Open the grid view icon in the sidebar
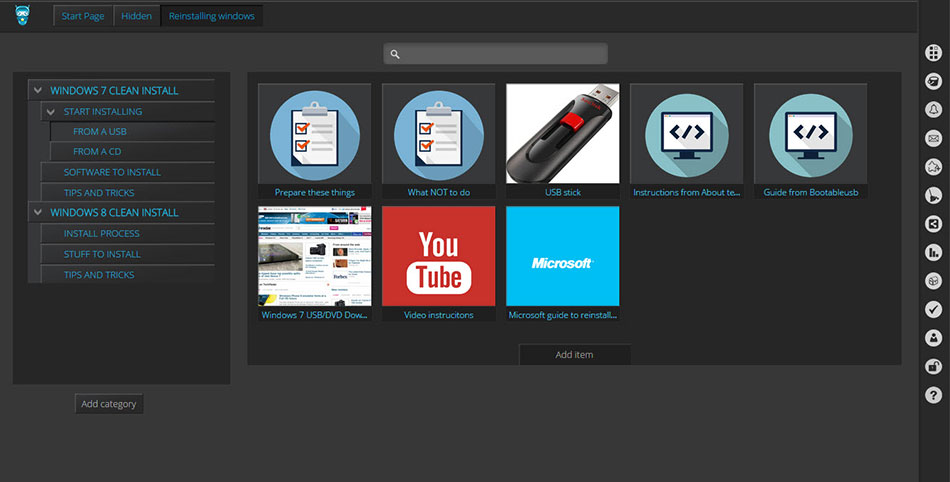The image size is (950, 482). (933, 53)
